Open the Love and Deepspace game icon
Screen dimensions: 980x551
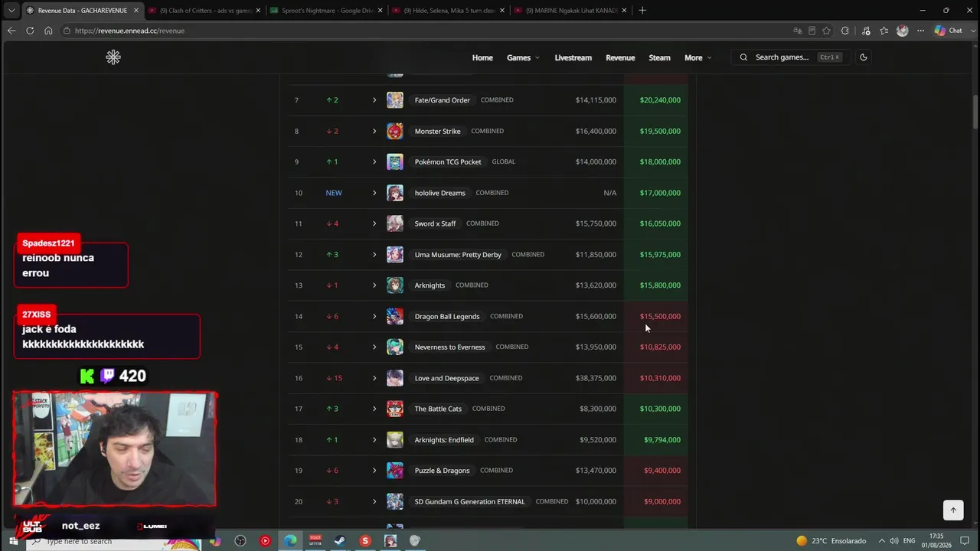click(395, 378)
